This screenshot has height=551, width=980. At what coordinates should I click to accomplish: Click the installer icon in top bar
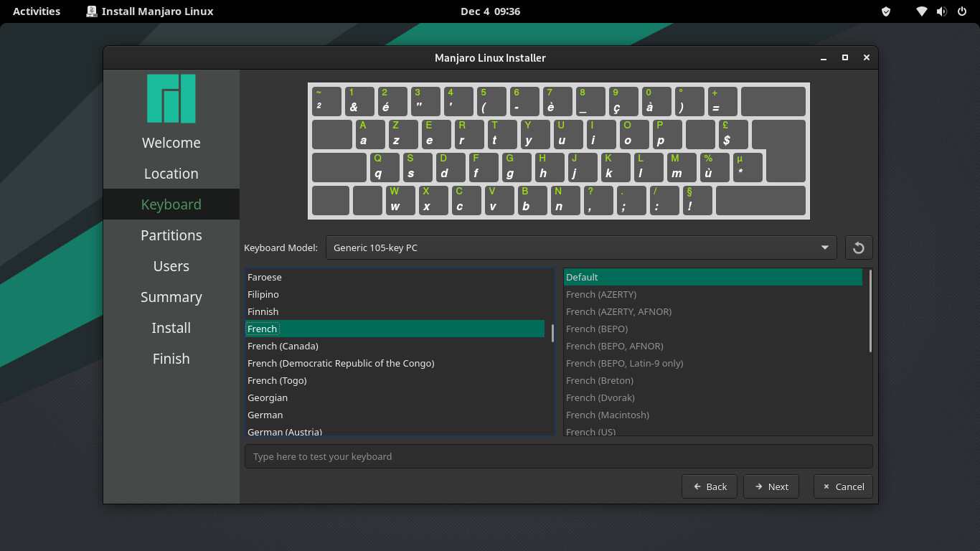click(92, 11)
